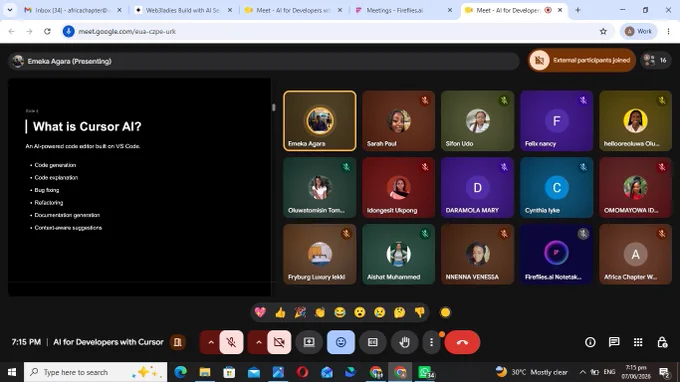Open Chrome three-dot menu
This screenshot has height=382, width=680.
point(668,31)
